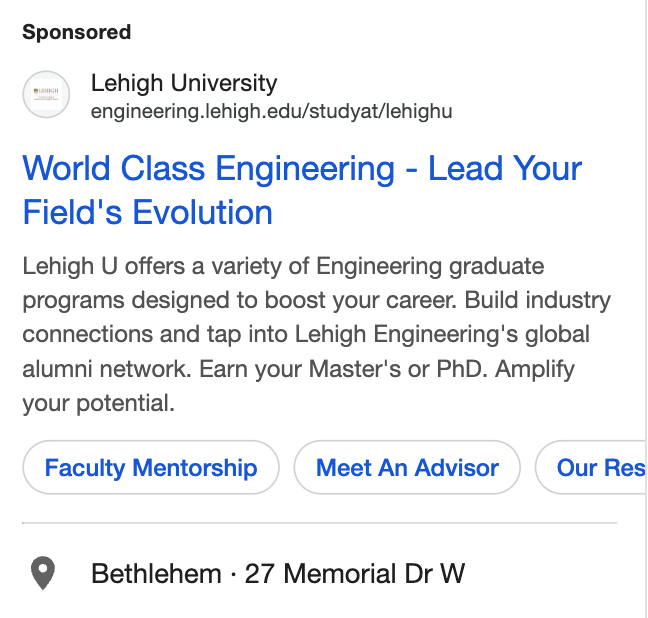This screenshot has width=648, height=618.
Task: Select the Meet An Advisor chip
Action: point(407,468)
